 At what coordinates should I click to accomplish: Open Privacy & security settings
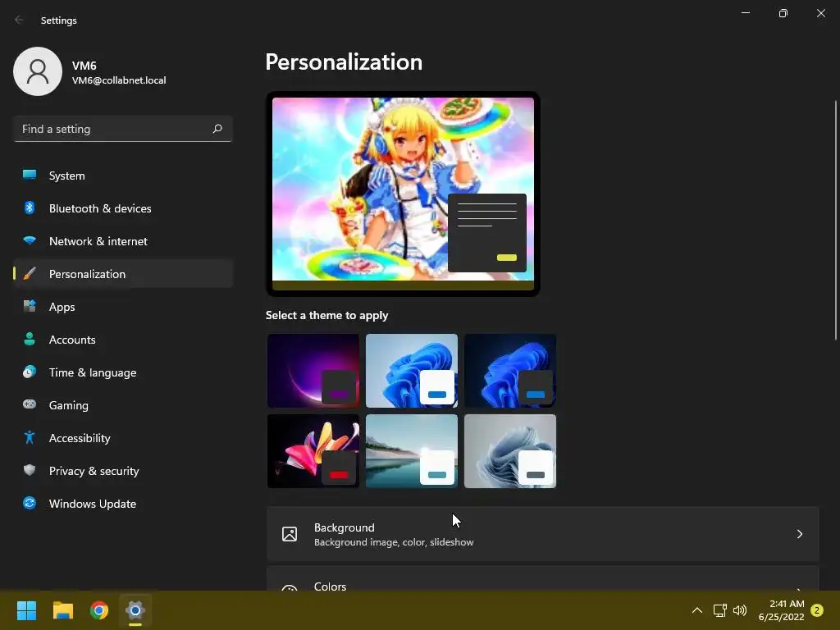coord(123,470)
